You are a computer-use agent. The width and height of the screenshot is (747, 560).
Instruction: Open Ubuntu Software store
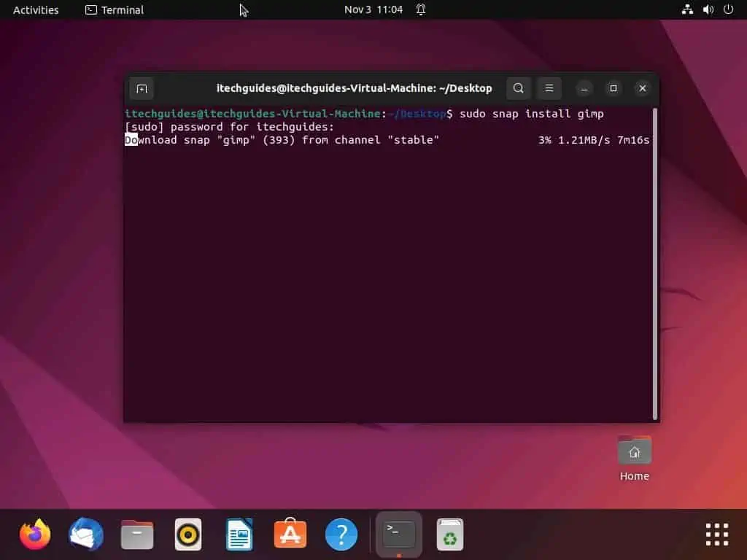[290, 534]
